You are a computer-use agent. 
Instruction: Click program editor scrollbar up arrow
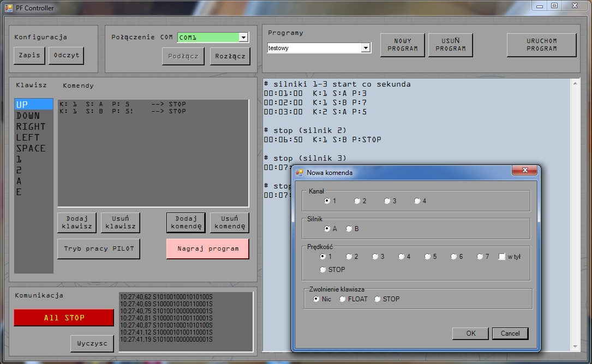575,83
